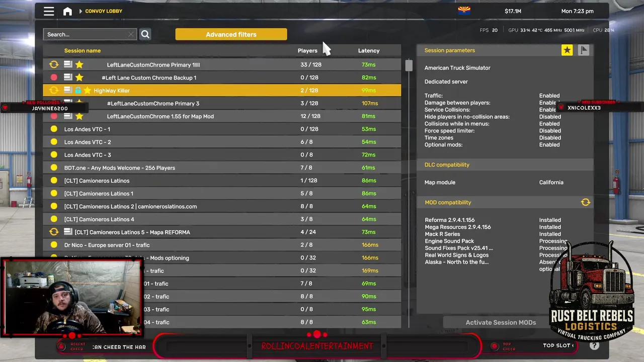Select [CLT] Camioneros Latinos 4 session
This screenshot has width=644, height=362.
click(222, 219)
